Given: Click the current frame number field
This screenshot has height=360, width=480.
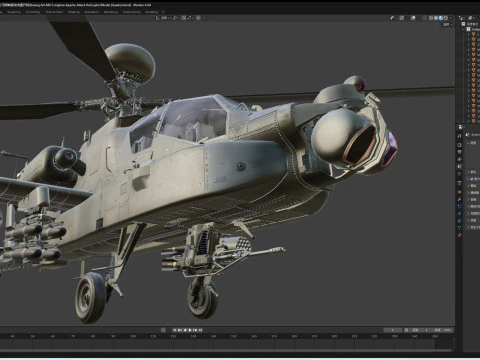Looking at the screenshot, I should point(393,330).
